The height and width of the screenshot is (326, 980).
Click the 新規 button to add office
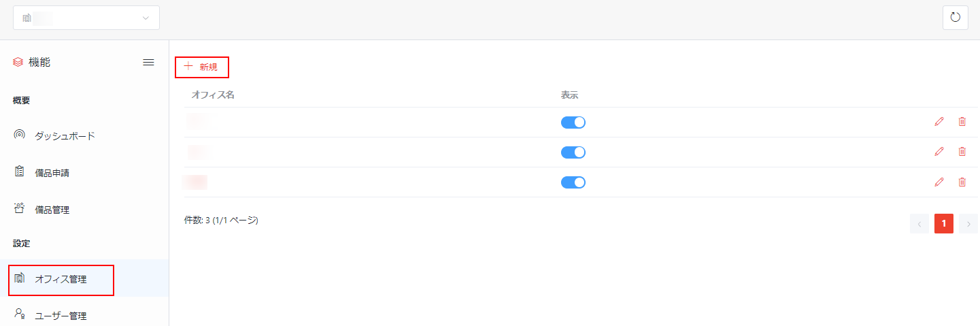coord(202,67)
